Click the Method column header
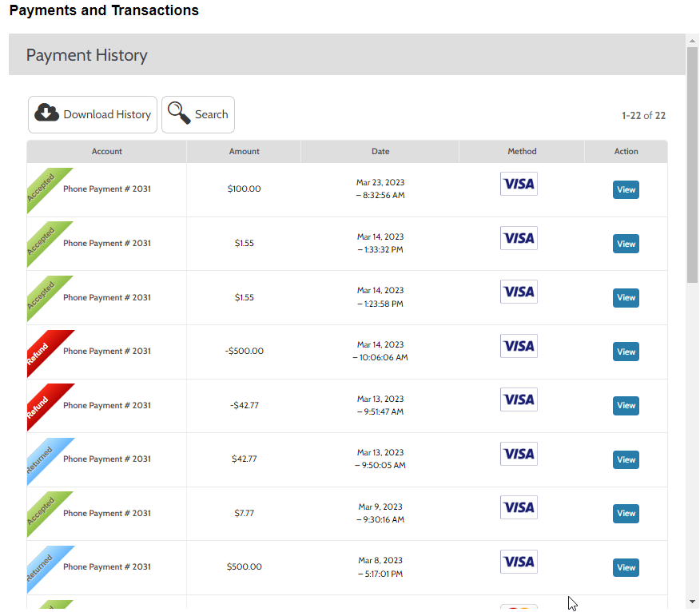Viewport: 700px width, 612px height. 522,151
